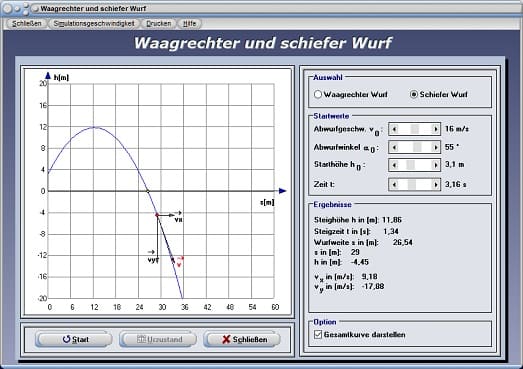Click the circular arrow icon on Start button
The height and width of the screenshot is (369, 523).
point(66,339)
